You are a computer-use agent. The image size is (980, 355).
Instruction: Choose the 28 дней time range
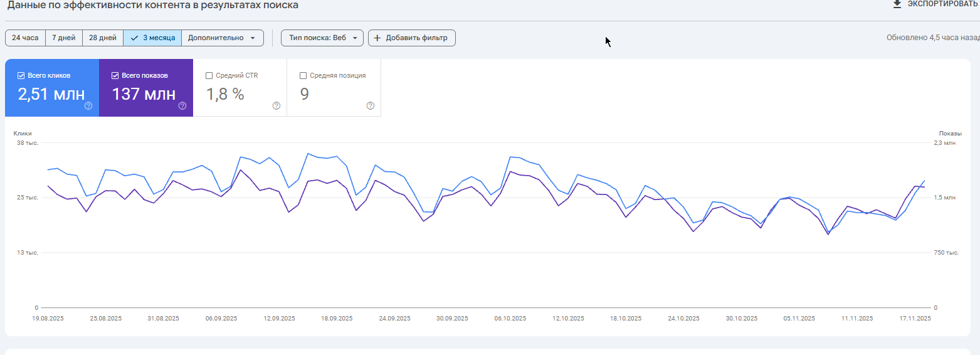(x=103, y=38)
